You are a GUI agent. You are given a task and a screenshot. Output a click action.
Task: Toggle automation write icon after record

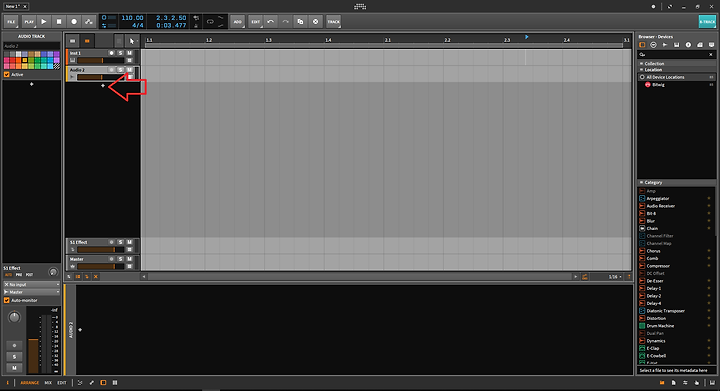click(x=89, y=22)
